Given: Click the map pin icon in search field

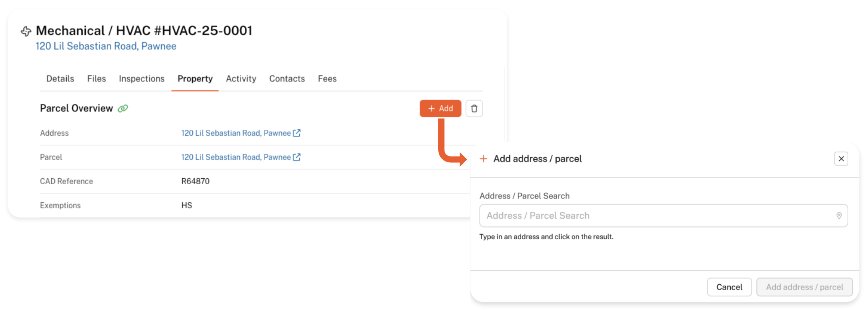Looking at the screenshot, I should [839, 216].
